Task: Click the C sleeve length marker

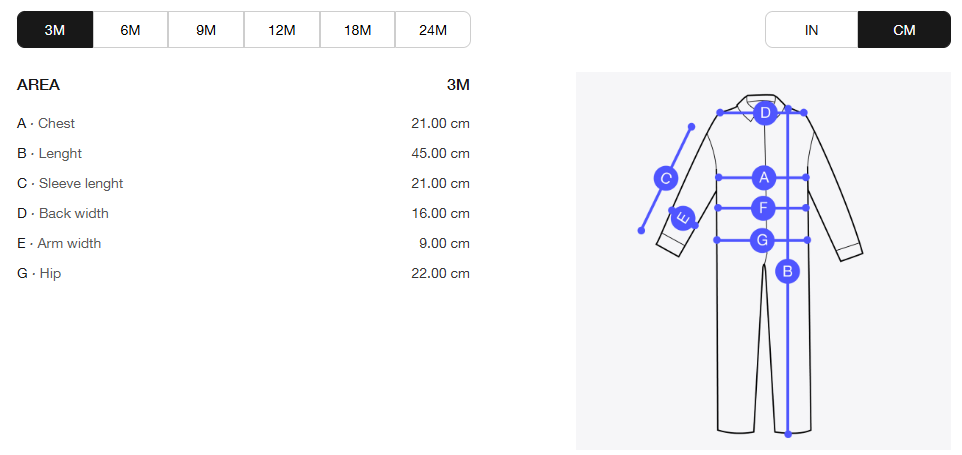Action: coord(666,179)
